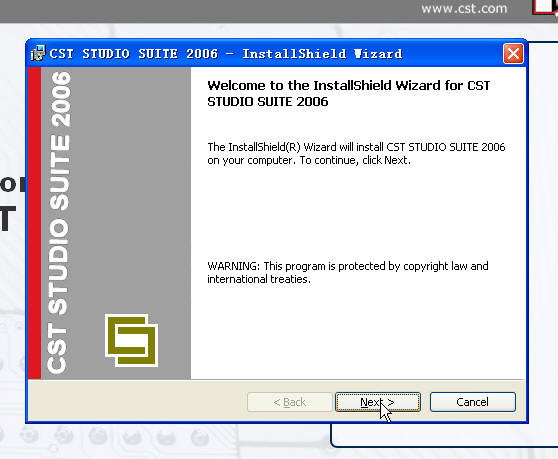Cancel the CST STUDIO SUITE installation
The width and height of the screenshot is (558, 459).
click(473, 402)
